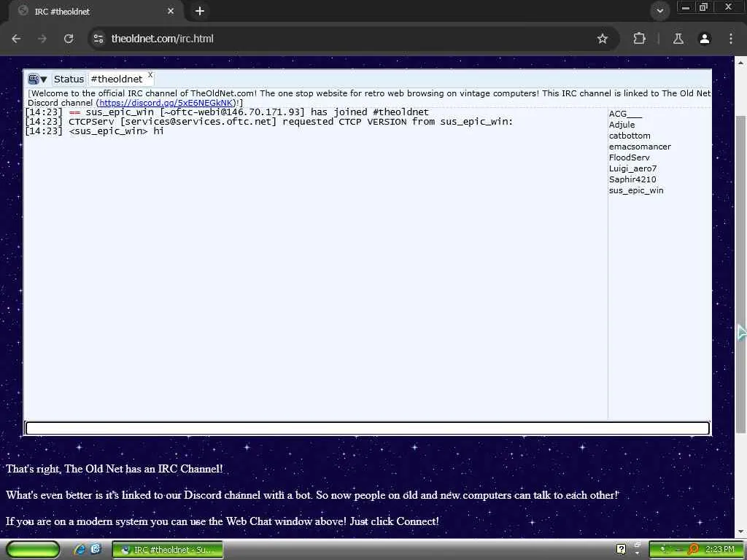Close the IRC #theoldnet browser tab
This screenshot has width=747, height=560.
point(171,11)
